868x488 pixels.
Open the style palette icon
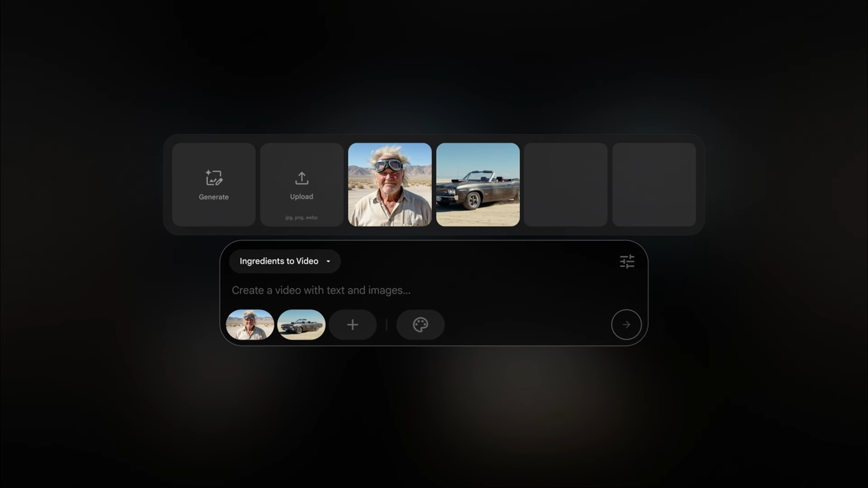point(420,325)
